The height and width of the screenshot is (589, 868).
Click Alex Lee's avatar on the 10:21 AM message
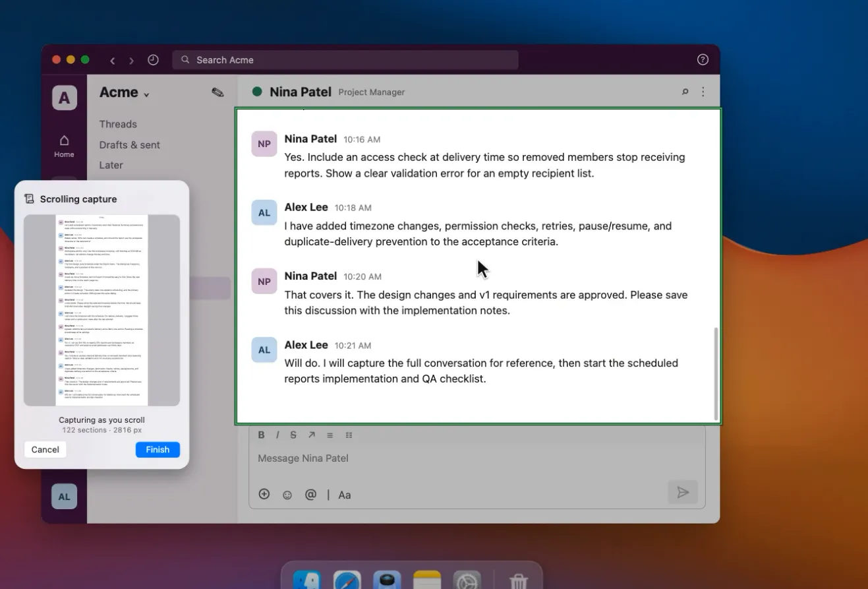[264, 350]
